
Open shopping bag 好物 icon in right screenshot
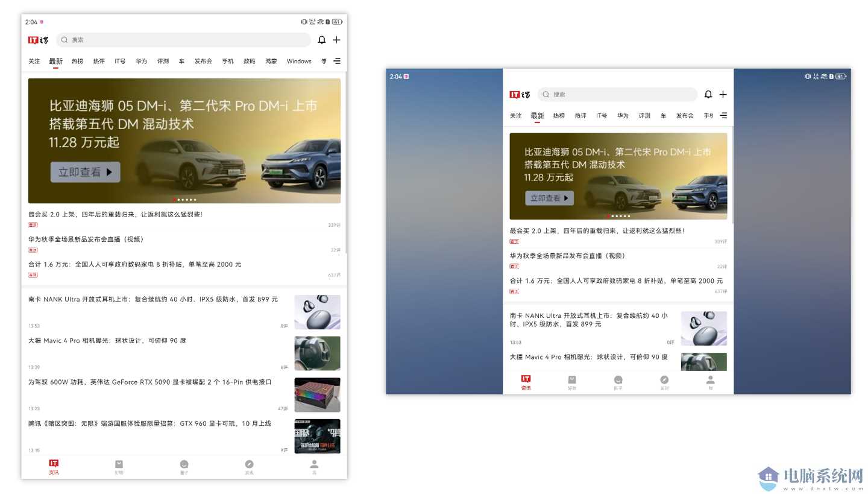point(572,379)
